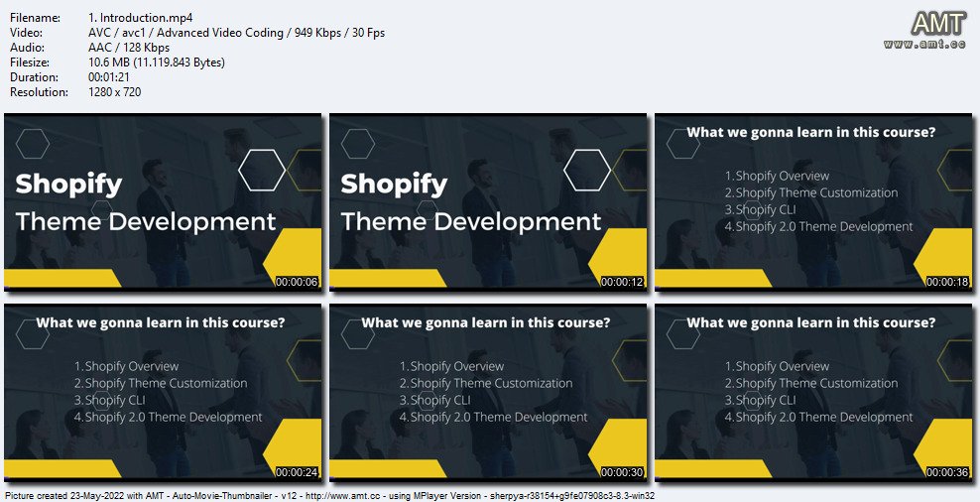Open the thumbnail frame stamped 00:00:18

tap(813, 200)
